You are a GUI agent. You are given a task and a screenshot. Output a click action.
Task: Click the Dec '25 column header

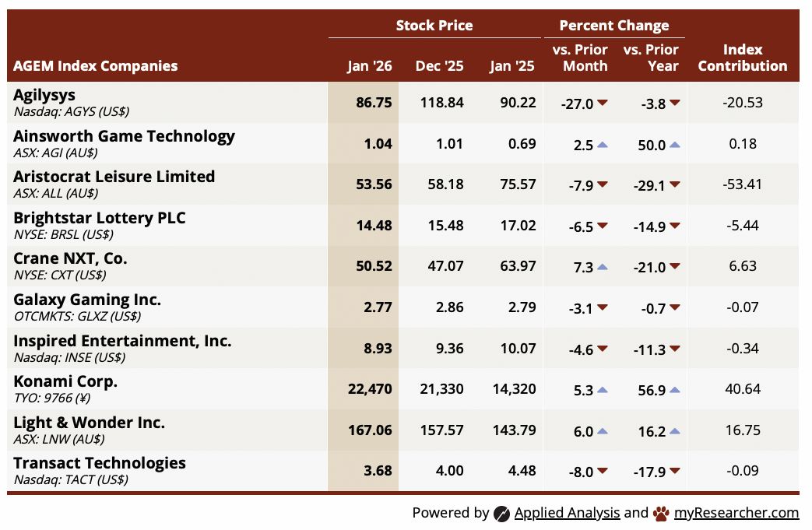441,66
